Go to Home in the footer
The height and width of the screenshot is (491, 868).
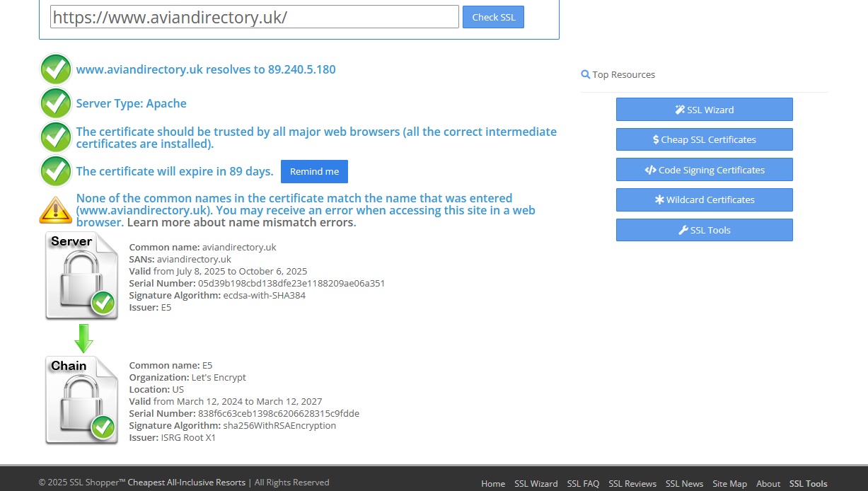[x=493, y=484]
